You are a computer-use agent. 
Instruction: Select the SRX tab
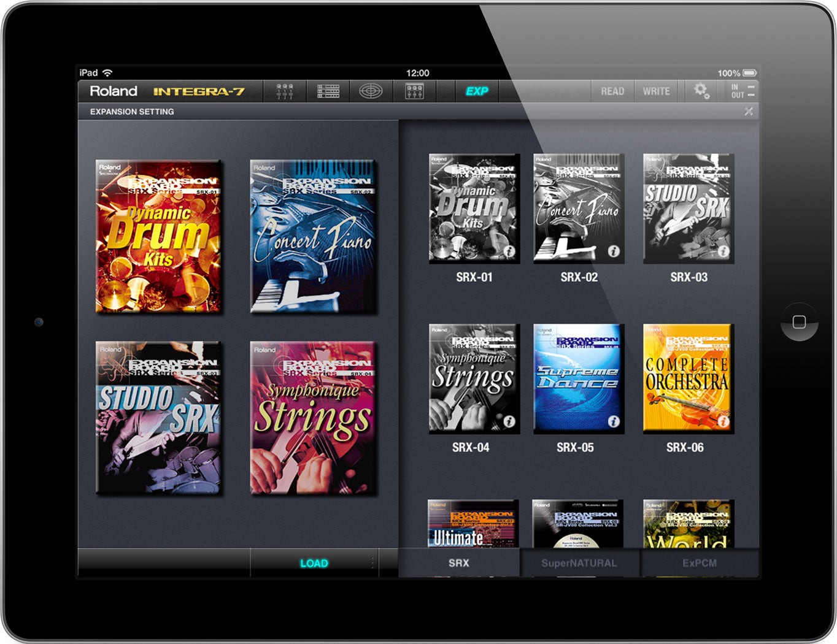coord(458,563)
